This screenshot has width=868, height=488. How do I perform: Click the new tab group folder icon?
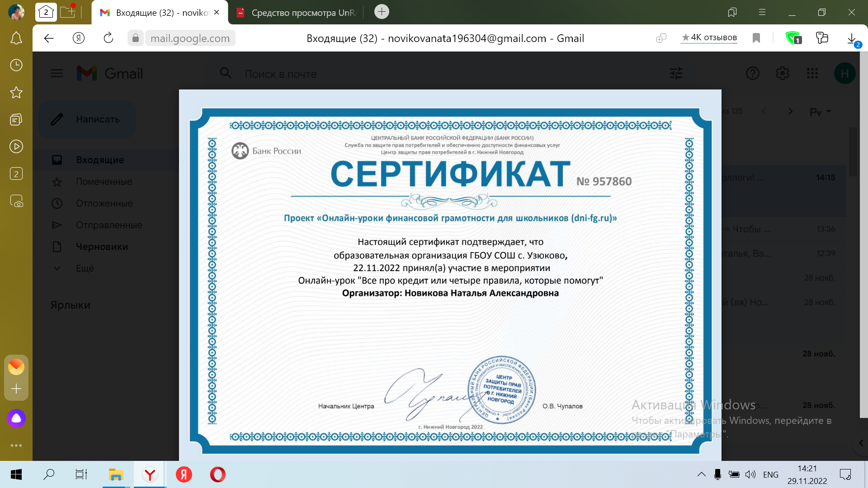point(68,11)
